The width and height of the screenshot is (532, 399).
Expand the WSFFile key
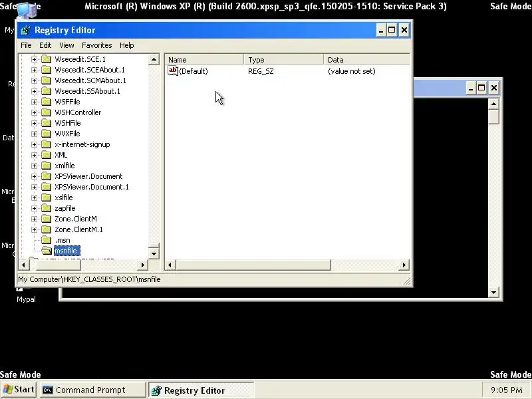pos(34,102)
